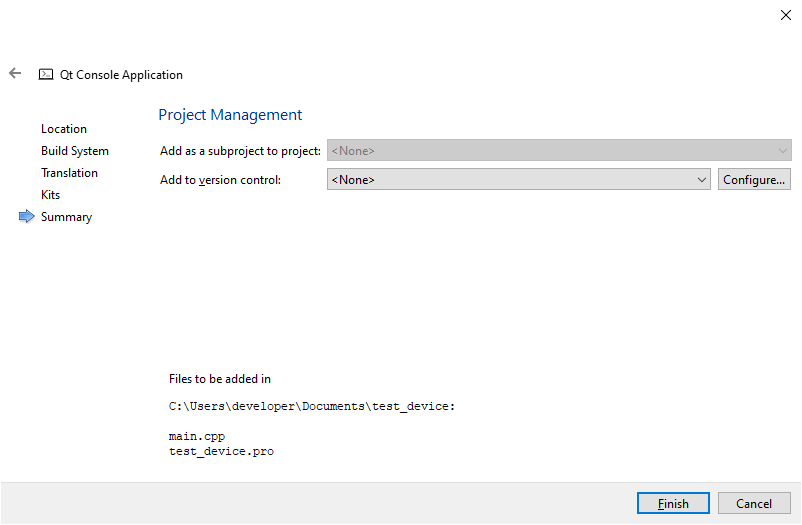The height and width of the screenshot is (525, 802).
Task: Select the Summary wizard step
Action: point(66,217)
